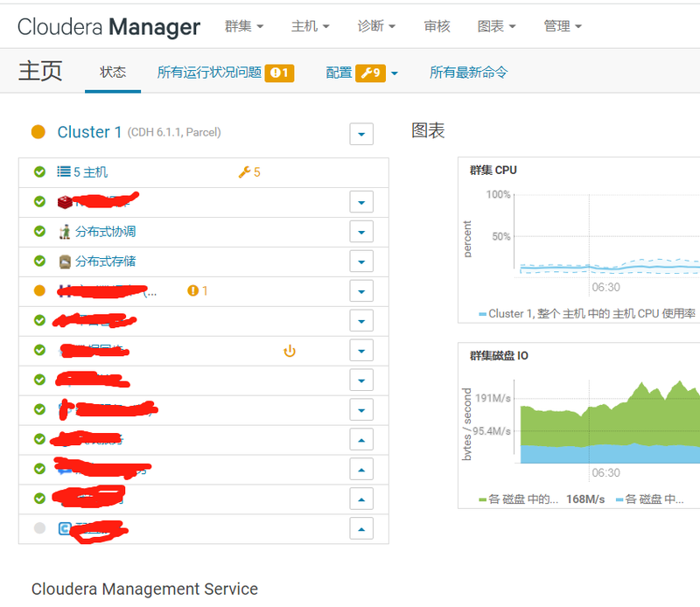Click the red cube service icon
This screenshot has height=607, width=700.
(65, 202)
